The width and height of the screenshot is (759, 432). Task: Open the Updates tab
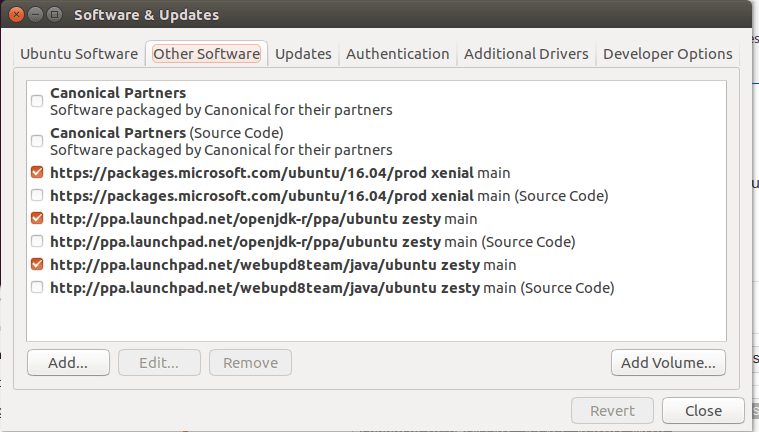coord(303,54)
